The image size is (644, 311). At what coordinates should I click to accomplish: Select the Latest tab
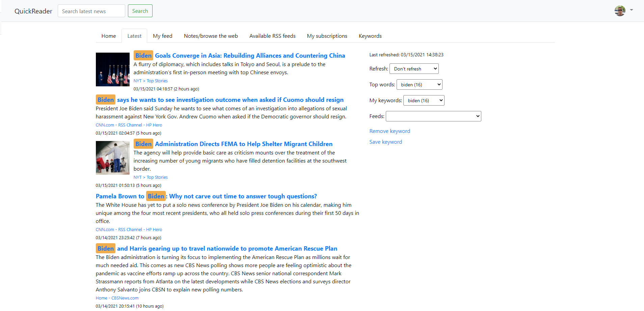(134, 36)
